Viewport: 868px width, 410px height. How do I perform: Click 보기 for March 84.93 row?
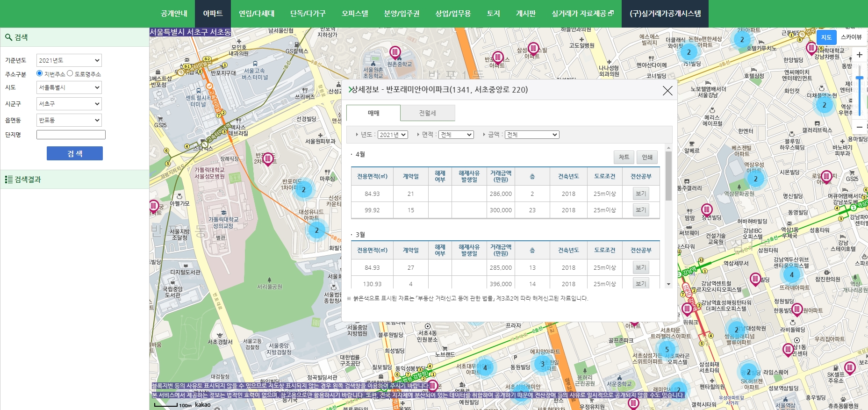click(x=641, y=267)
